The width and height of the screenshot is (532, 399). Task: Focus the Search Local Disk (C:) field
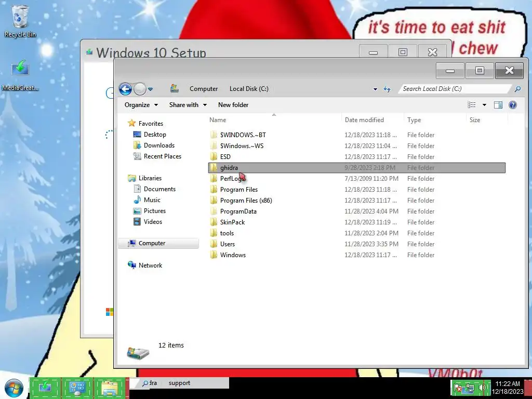pyautogui.click(x=455, y=89)
